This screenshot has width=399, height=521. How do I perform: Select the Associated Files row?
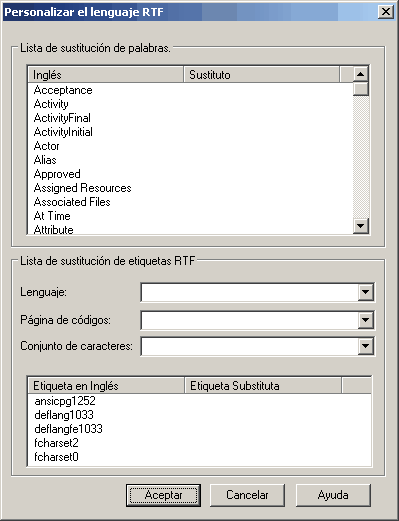190,202
